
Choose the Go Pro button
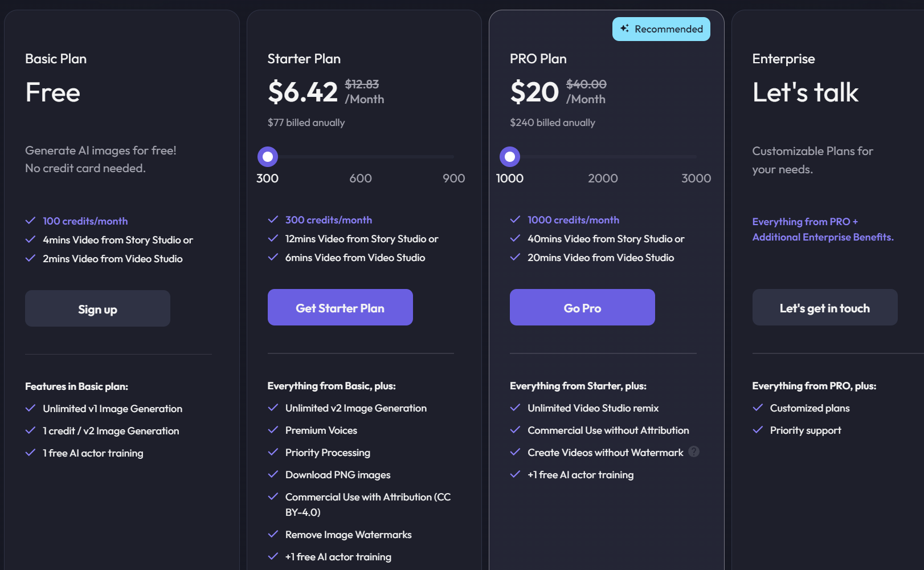click(x=582, y=308)
